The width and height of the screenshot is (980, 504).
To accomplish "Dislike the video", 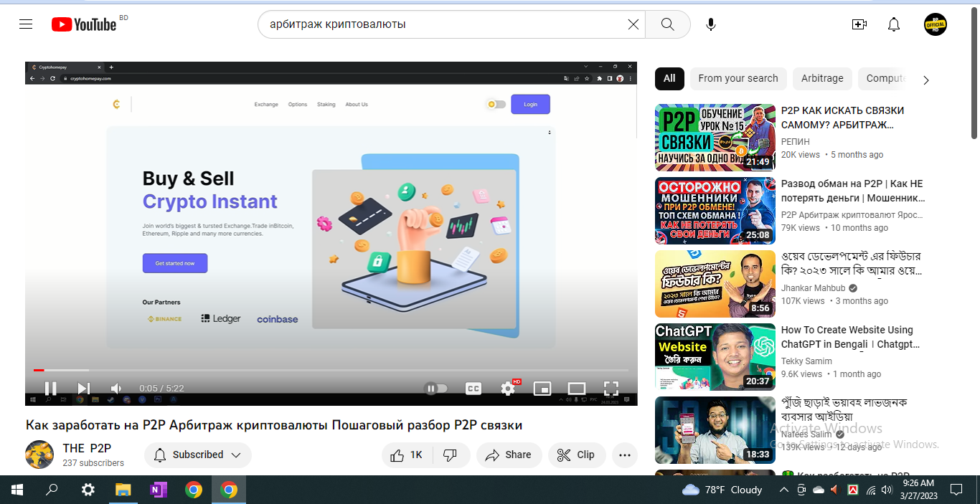I will [x=451, y=455].
